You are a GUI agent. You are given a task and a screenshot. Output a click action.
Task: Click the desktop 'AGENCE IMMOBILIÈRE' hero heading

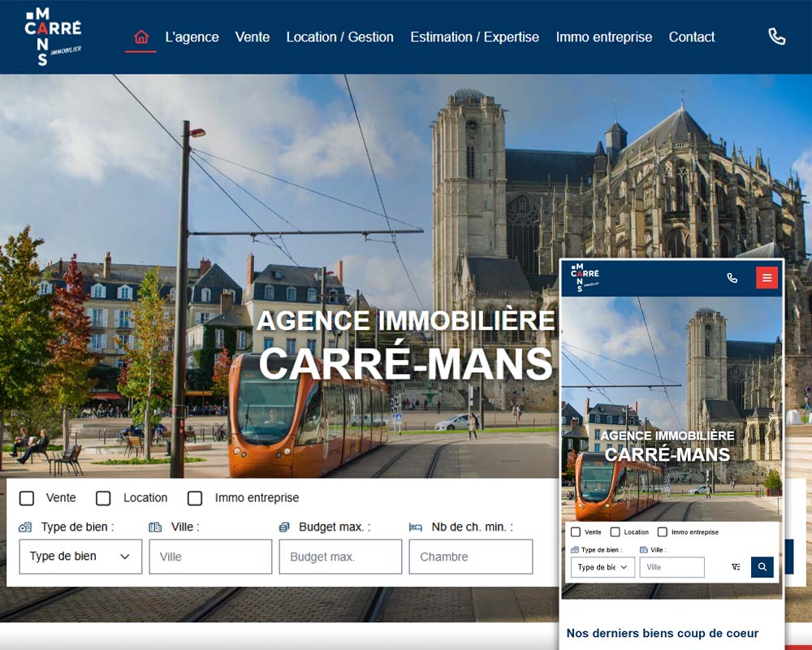coord(405,320)
